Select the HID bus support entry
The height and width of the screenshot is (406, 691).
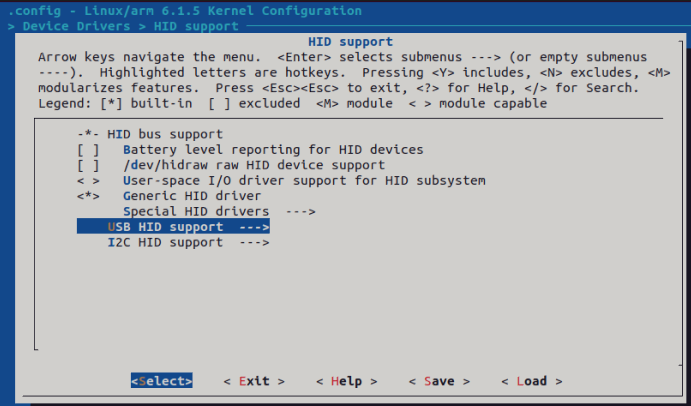pos(150,134)
